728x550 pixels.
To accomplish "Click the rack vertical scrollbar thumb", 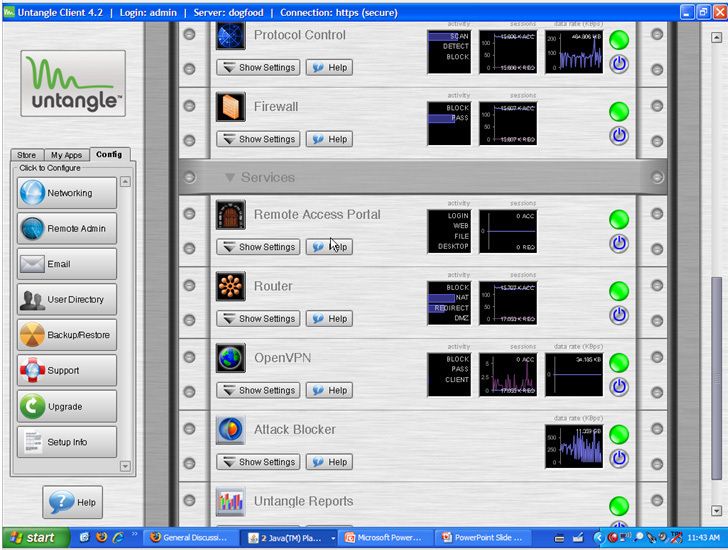I will click(716, 378).
